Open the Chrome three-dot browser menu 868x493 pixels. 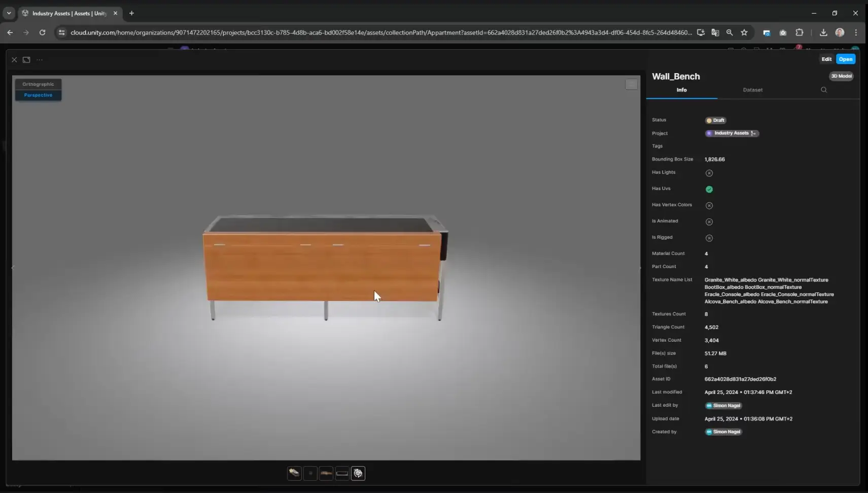(856, 32)
